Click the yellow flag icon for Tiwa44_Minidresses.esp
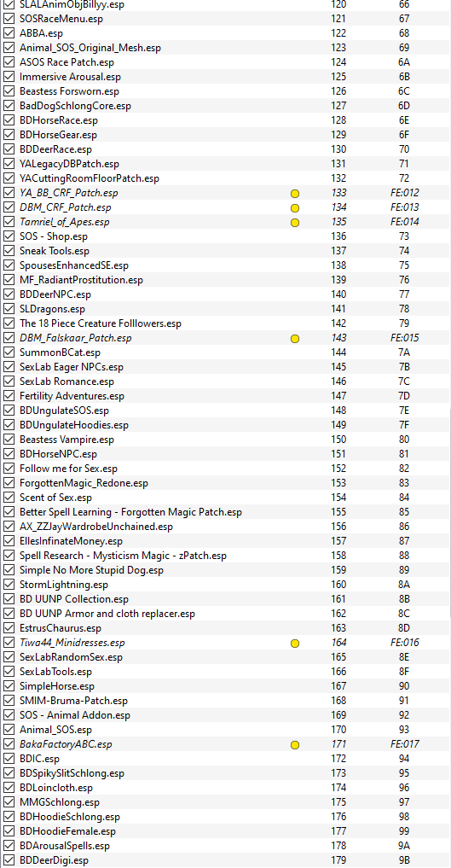 coord(295,643)
